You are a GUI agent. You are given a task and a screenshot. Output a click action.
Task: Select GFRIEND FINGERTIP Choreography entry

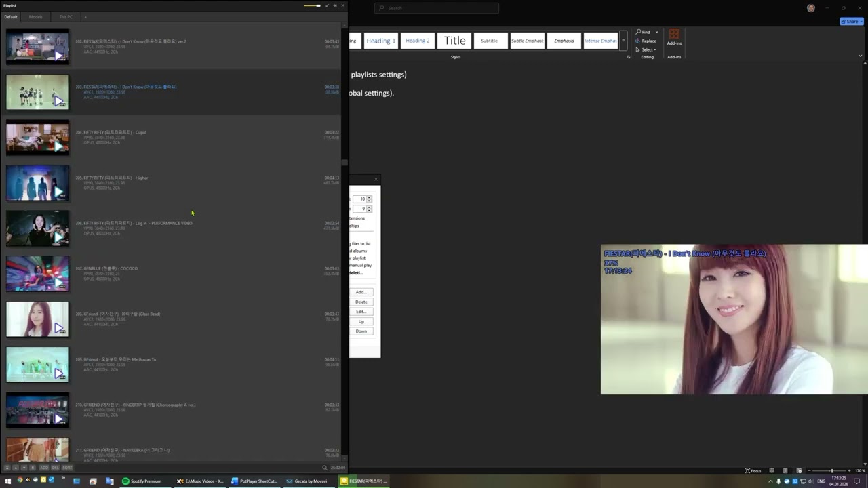172,409
